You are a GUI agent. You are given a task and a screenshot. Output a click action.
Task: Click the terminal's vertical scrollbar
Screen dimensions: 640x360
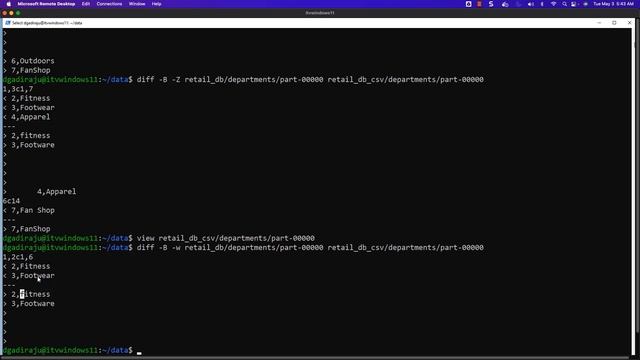[634, 192]
